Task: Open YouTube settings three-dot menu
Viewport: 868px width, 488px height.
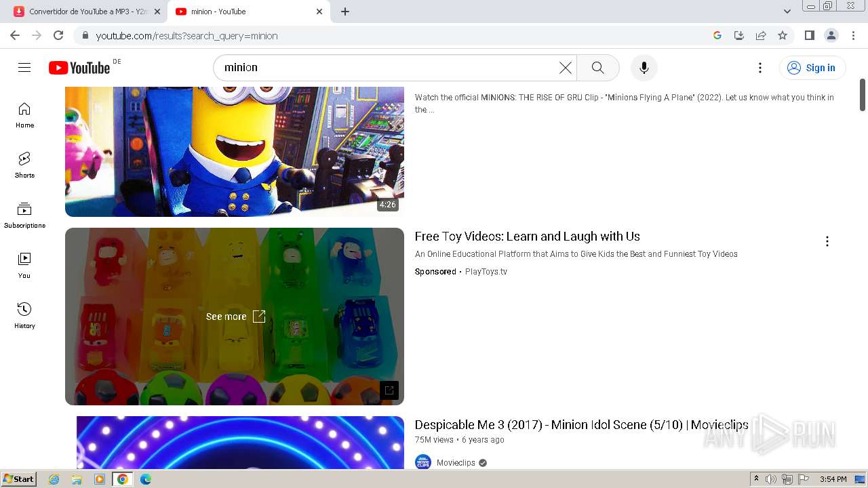Action: [x=760, y=68]
